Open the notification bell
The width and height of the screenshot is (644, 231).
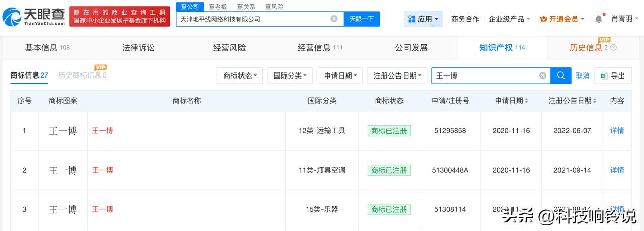(x=598, y=19)
